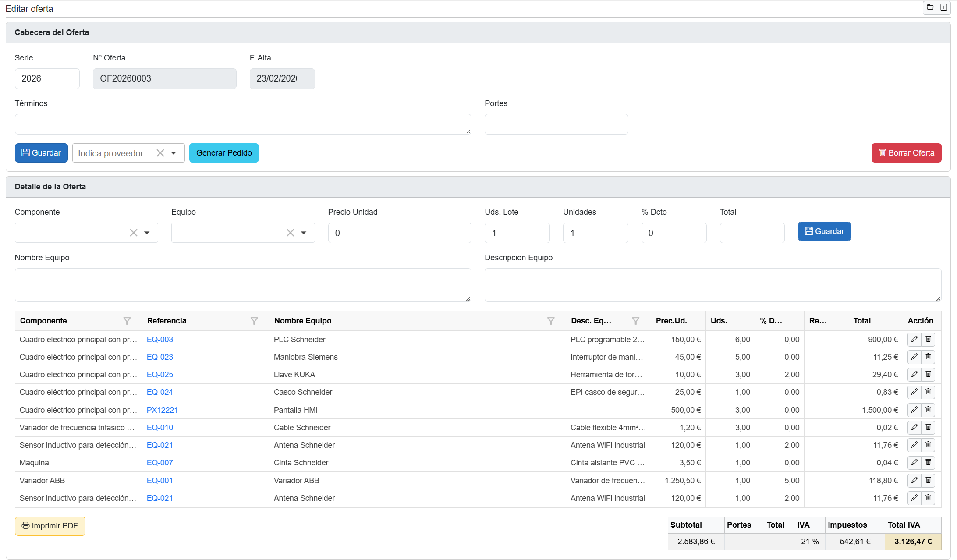Screen dimensions: 957x560
Task: Click the red Borrar Oferta button
Action: [906, 153]
